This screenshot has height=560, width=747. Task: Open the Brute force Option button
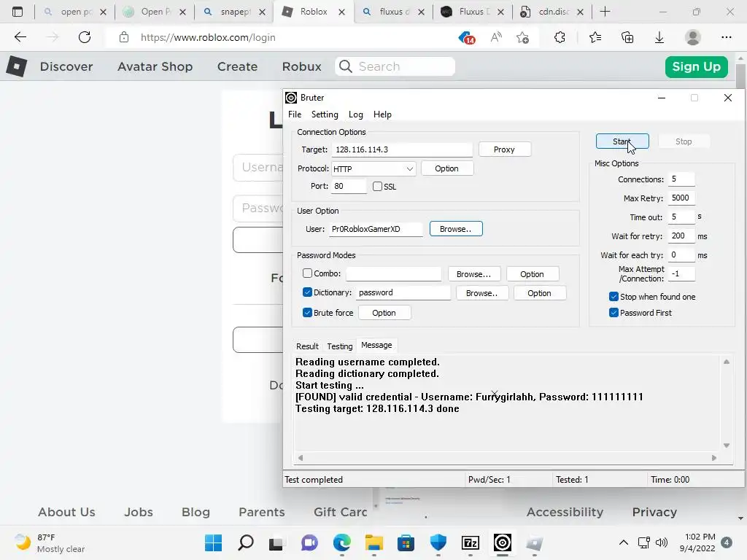[384, 313]
